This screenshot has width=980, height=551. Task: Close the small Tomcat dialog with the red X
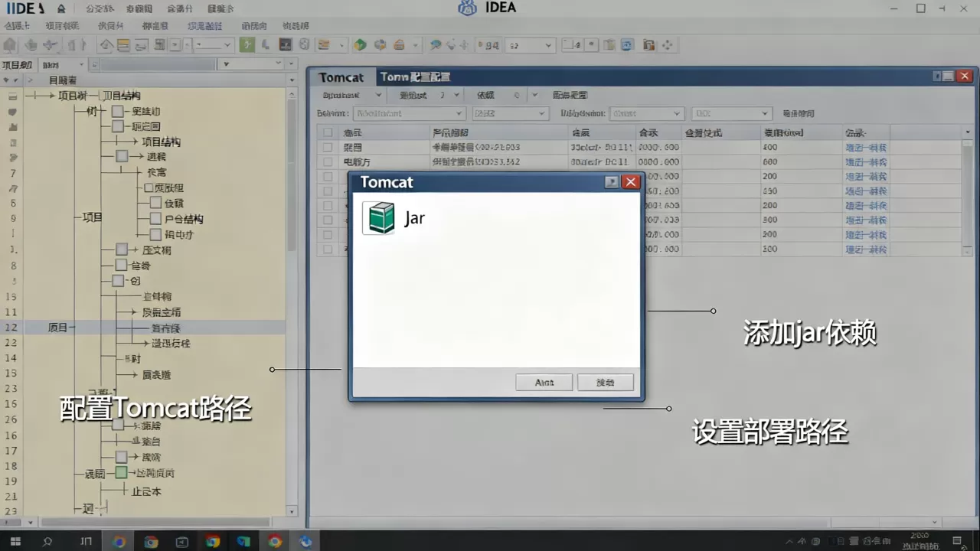coord(631,182)
